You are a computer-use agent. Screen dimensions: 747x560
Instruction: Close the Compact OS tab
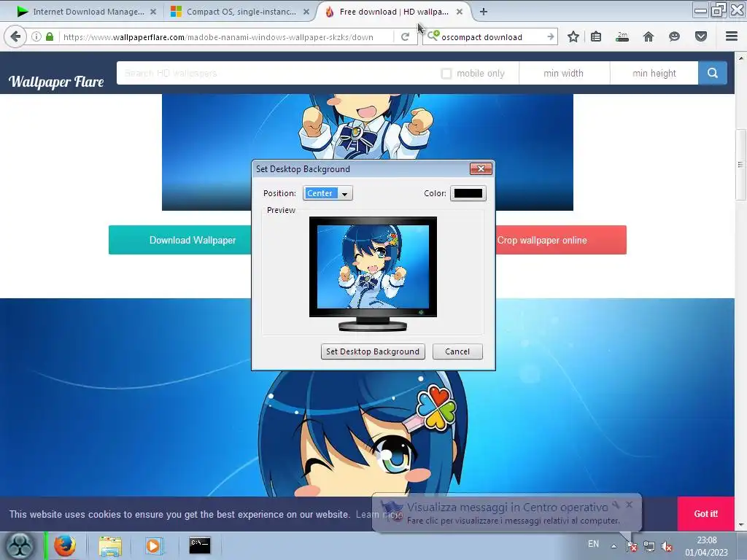point(306,12)
